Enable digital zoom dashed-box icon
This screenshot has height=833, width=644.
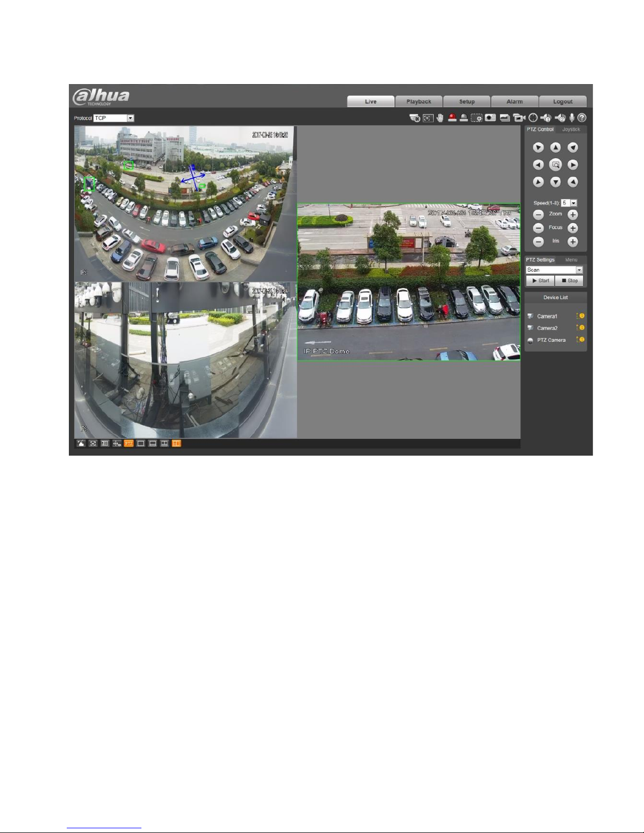[477, 118]
